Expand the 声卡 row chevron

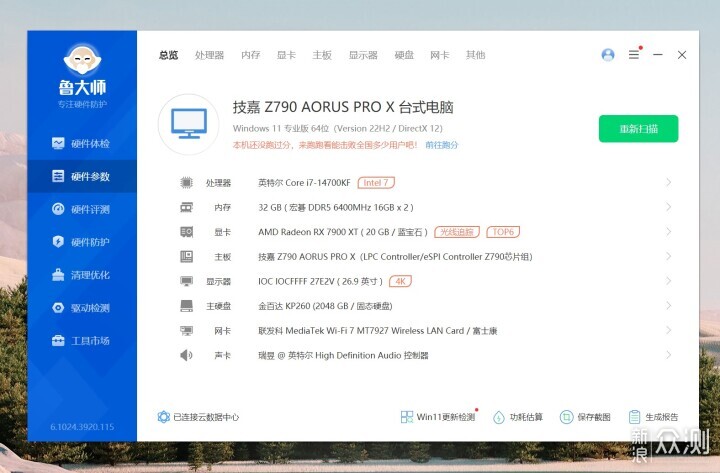click(x=669, y=355)
